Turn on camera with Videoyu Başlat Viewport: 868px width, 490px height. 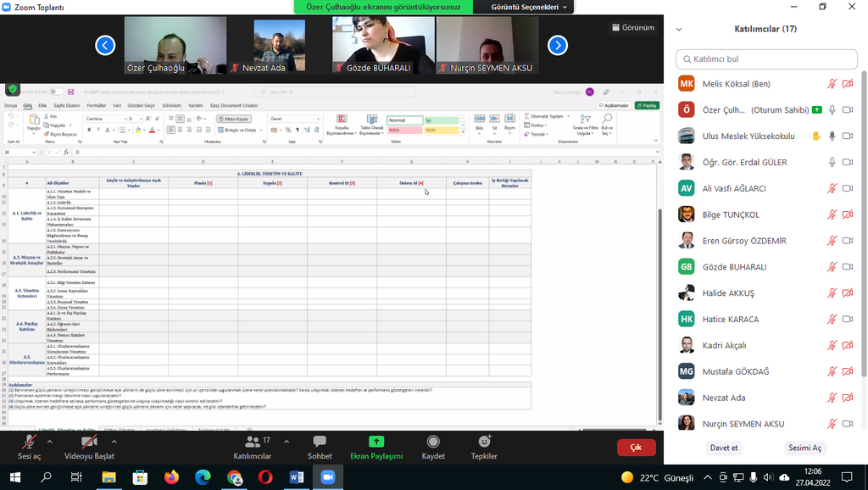tap(89, 442)
